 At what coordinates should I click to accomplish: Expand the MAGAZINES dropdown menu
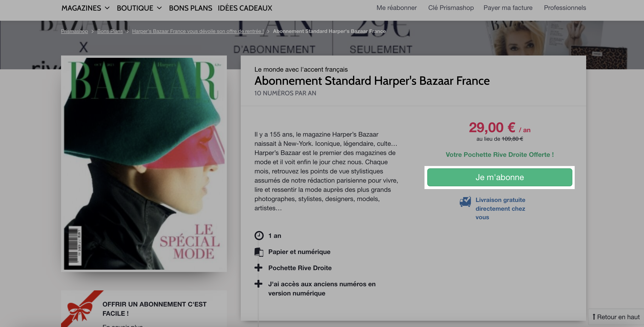[x=86, y=8]
